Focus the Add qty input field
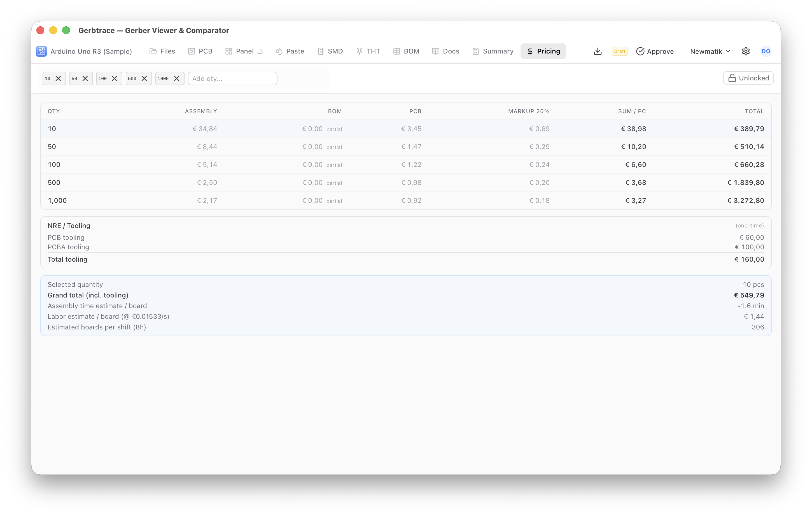Screen dimensions: 812x516 pyautogui.click(x=232, y=79)
